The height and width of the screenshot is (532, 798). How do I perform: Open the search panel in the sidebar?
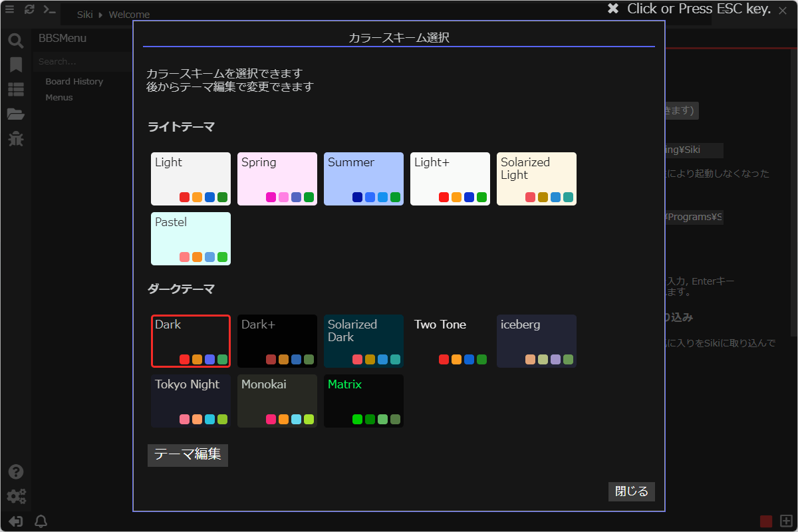(15, 41)
